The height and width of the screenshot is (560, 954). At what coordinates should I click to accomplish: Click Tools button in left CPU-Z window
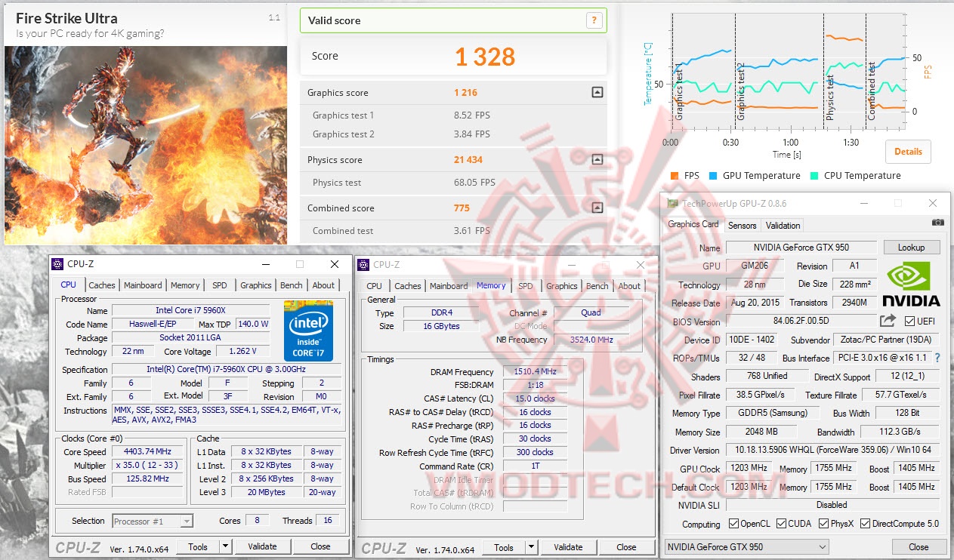[x=198, y=546]
